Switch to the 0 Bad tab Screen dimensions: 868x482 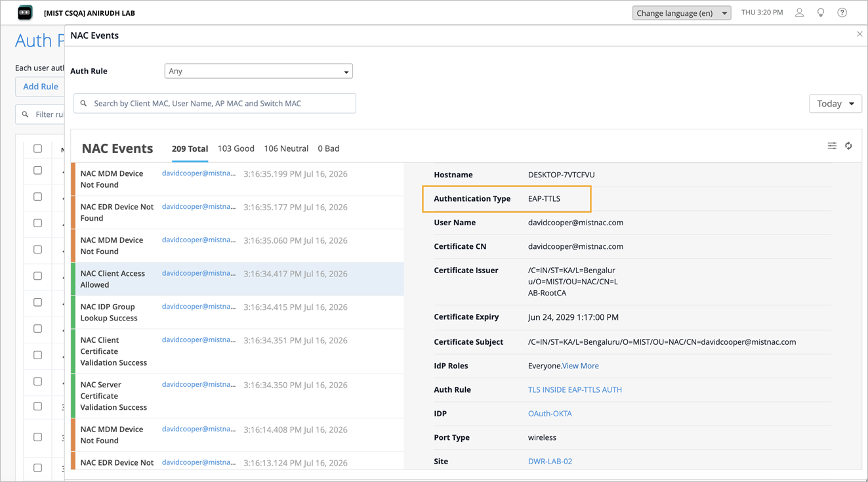329,148
